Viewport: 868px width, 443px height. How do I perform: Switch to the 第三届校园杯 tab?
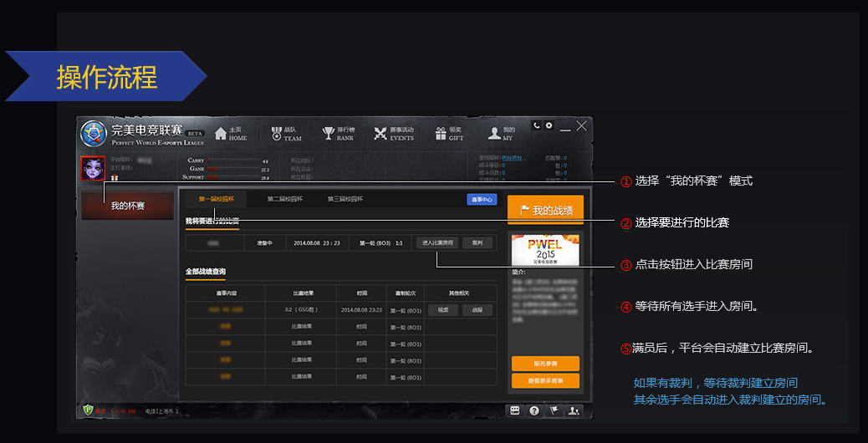pyautogui.click(x=345, y=199)
